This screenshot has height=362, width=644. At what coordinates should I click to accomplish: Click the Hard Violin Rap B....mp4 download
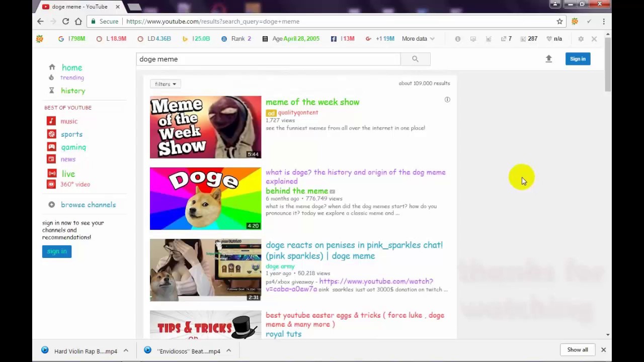coord(86,351)
